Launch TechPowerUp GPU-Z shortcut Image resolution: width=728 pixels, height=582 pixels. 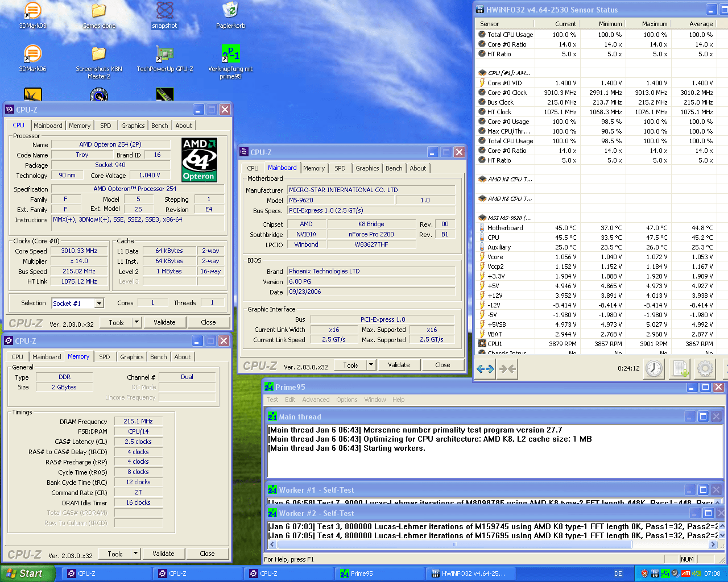[164, 59]
